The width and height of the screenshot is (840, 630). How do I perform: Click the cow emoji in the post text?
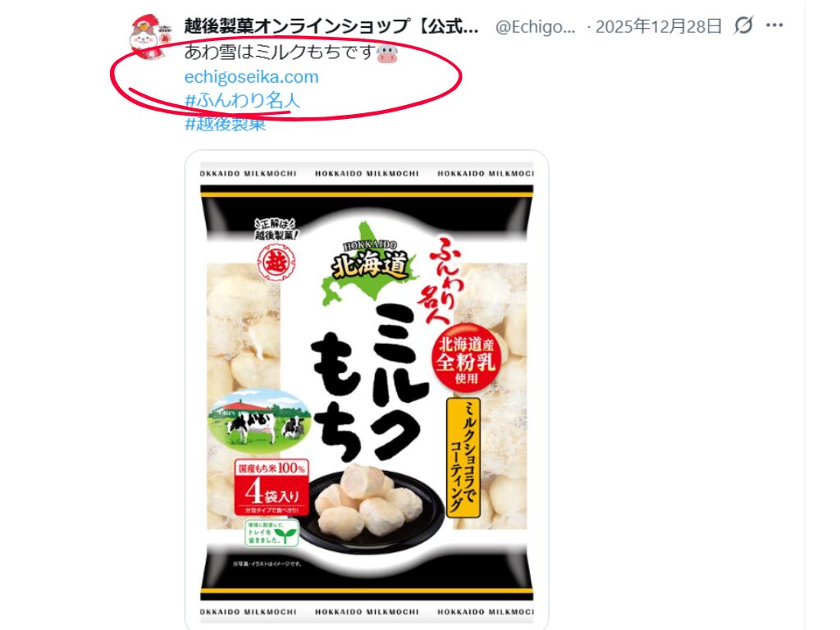point(387,53)
